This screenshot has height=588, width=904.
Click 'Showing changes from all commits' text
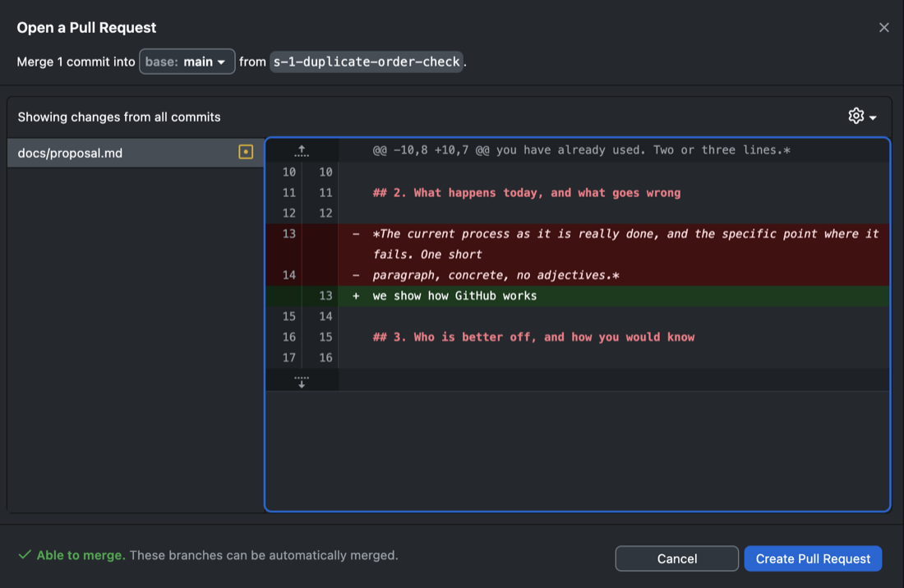click(x=119, y=117)
